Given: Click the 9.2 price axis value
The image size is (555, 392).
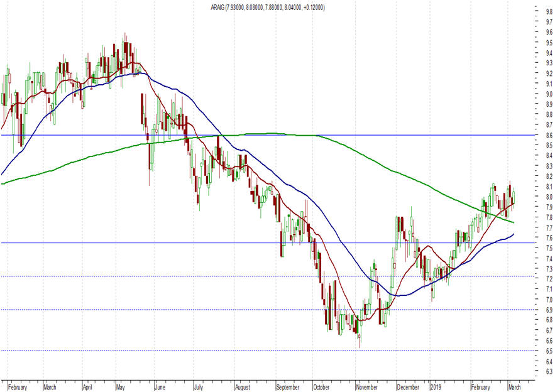Looking at the screenshot, I should click(549, 73).
